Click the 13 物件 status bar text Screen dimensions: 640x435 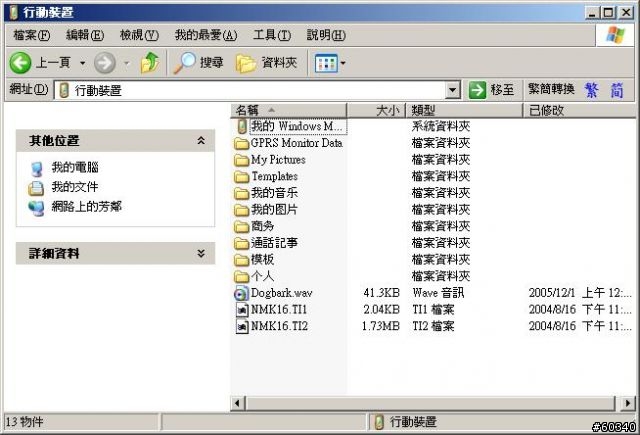[x=24, y=422]
